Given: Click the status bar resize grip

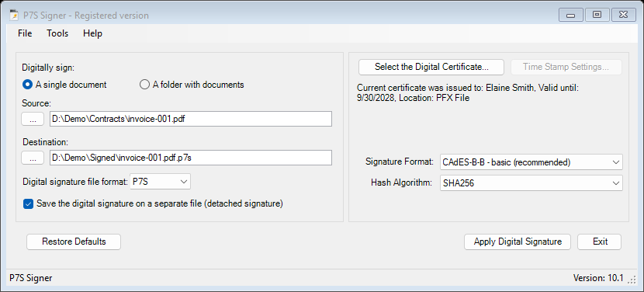Looking at the screenshot, I should [632, 280].
